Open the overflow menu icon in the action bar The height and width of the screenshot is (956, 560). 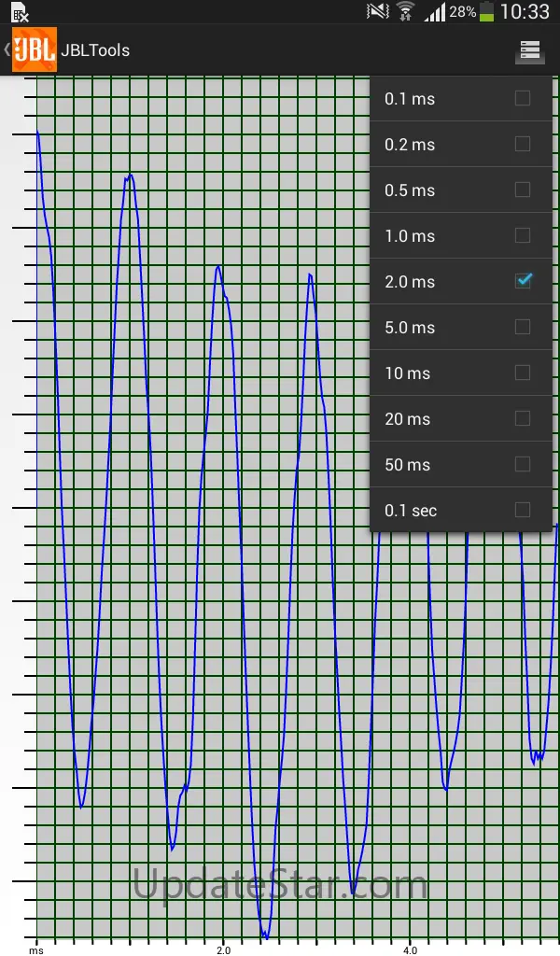(x=529, y=50)
